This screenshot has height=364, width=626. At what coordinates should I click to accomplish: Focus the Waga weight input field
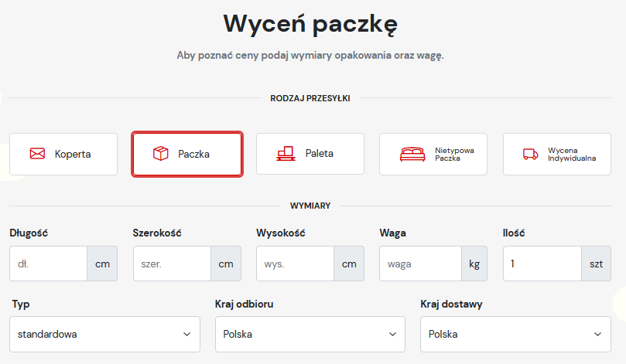420,264
